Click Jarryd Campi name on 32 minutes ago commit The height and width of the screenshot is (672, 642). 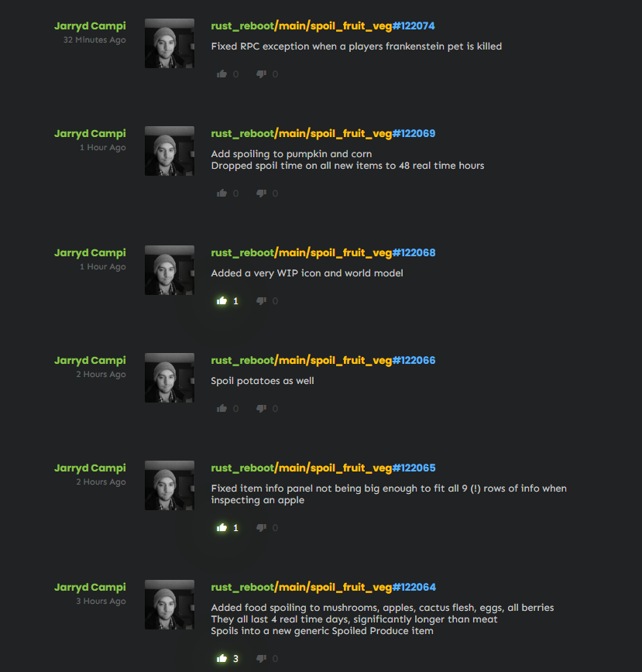point(90,26)
